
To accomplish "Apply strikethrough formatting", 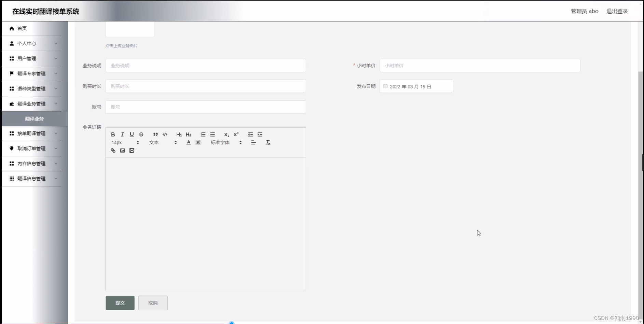I will 141,134.
